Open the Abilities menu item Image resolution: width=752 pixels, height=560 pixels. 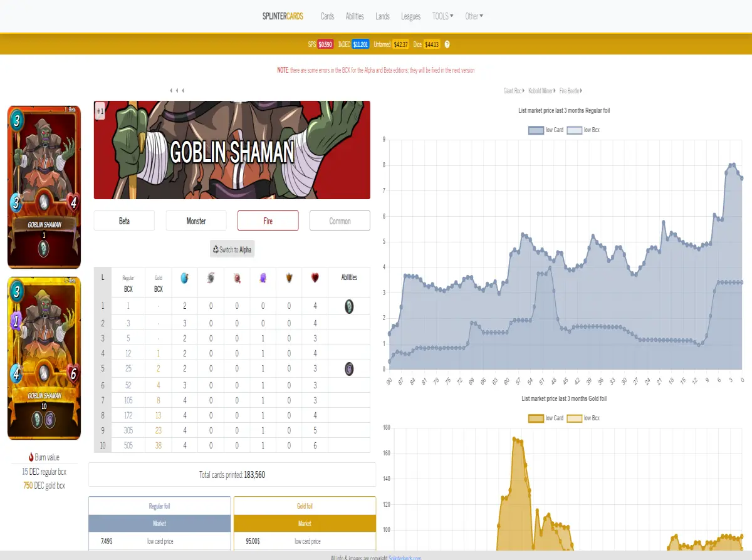tap(355, 16)
